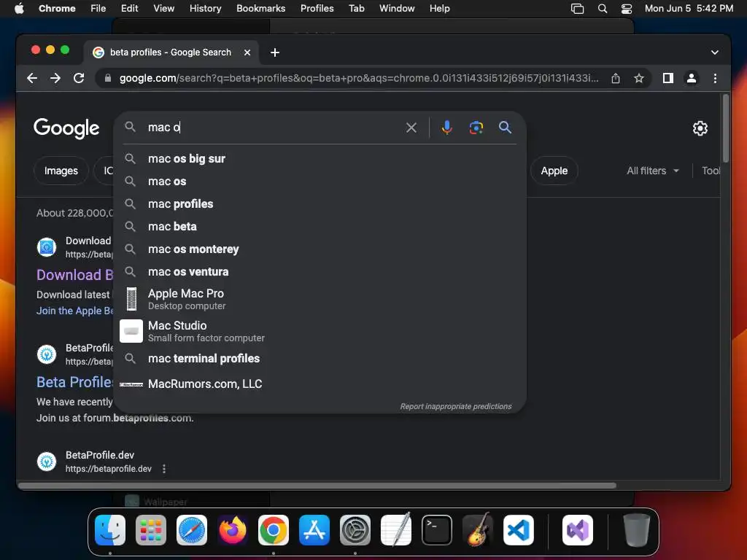Bookmark this page with the star icon

click(639, 78)
